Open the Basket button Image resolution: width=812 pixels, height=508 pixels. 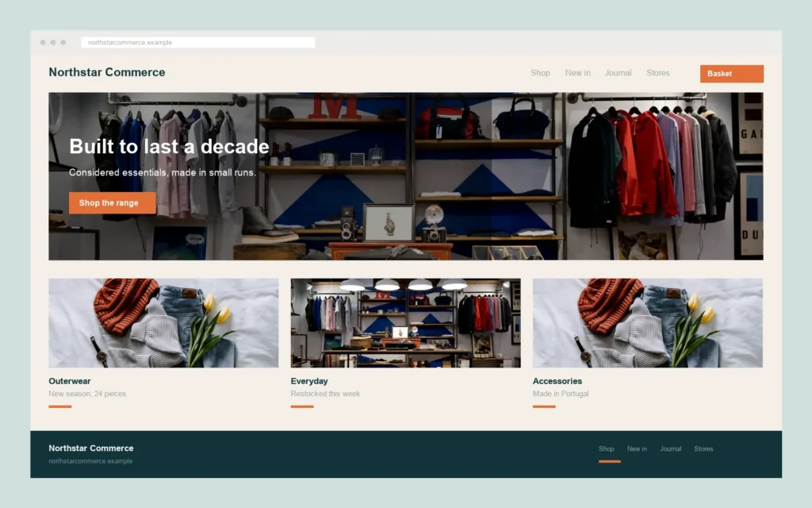731,74
